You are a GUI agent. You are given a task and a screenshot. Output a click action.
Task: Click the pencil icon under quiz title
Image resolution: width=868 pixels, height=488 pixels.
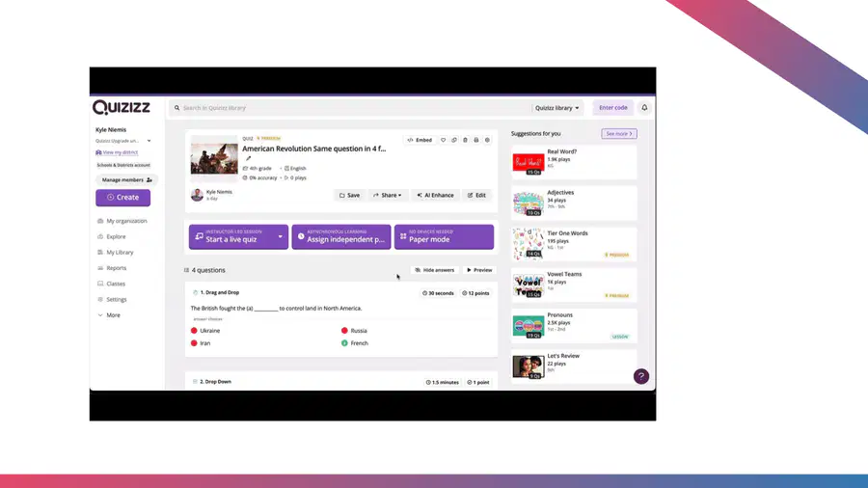(x=248, y=158)
